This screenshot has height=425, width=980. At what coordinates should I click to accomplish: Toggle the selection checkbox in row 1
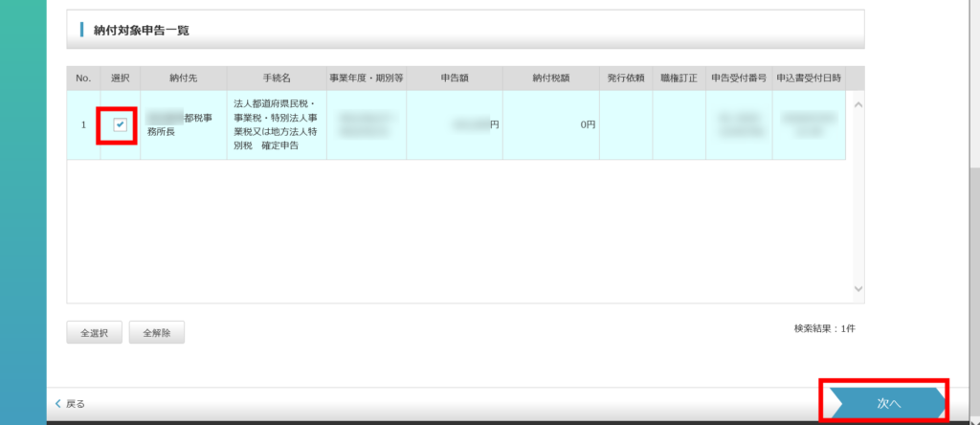[121, 124]
